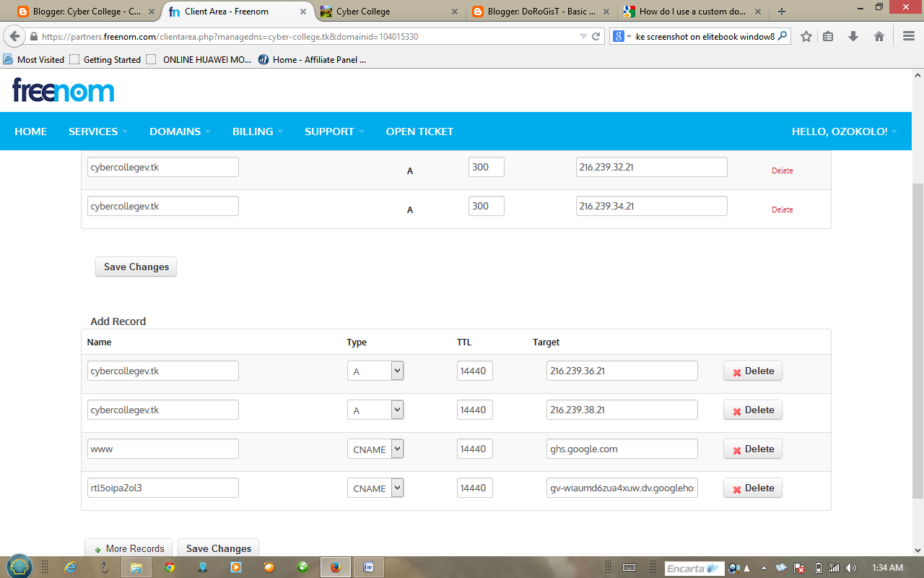Open the Getting Started bookmark
Viewport: 924px width, 578px height.
[x=105, y=60]
